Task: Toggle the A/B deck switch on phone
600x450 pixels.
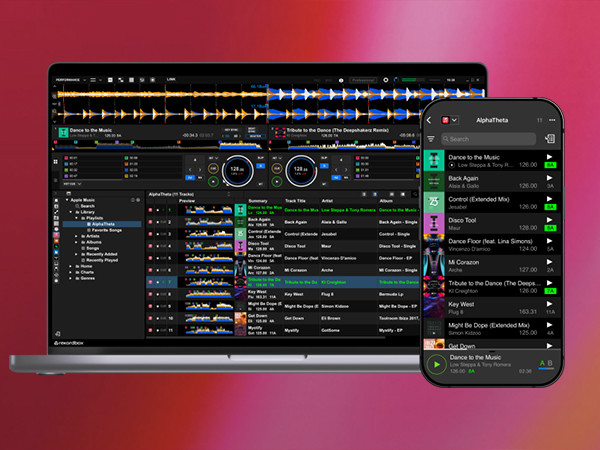Action: (546, 364)
